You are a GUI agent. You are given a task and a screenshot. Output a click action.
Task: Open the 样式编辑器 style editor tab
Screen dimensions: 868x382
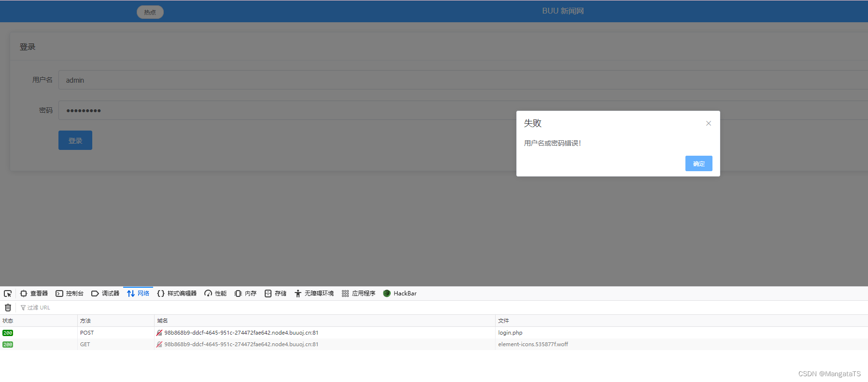177,294
